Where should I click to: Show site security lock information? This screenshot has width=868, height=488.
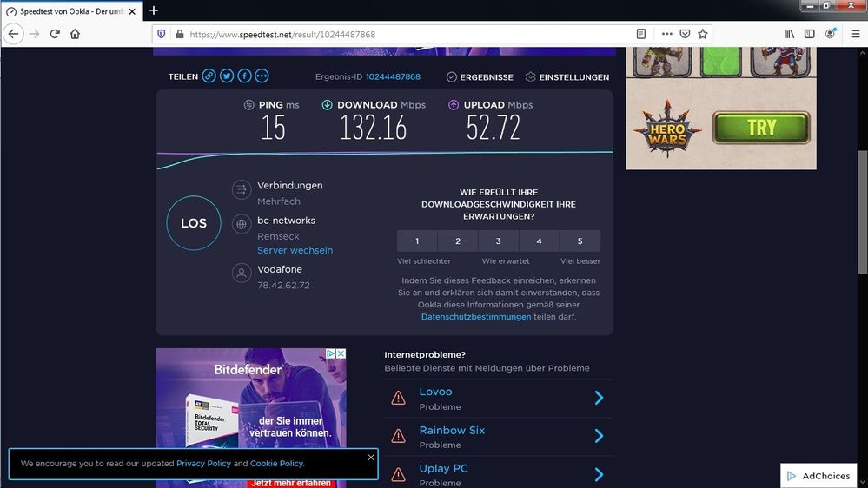click(x=179, y=34)
